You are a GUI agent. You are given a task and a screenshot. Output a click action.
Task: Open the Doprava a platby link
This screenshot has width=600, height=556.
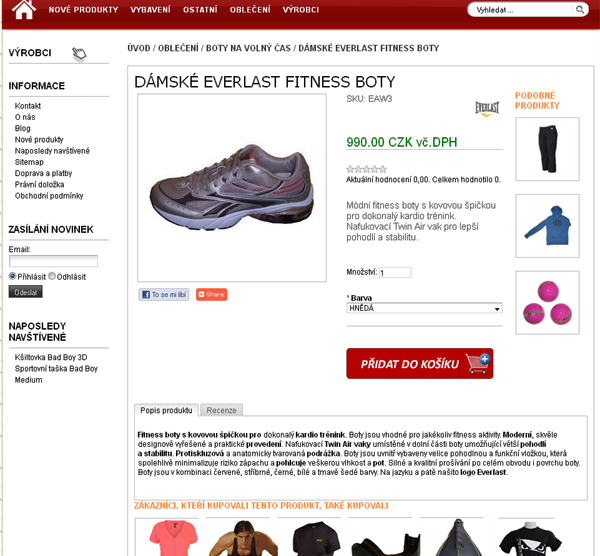(43, 173)
